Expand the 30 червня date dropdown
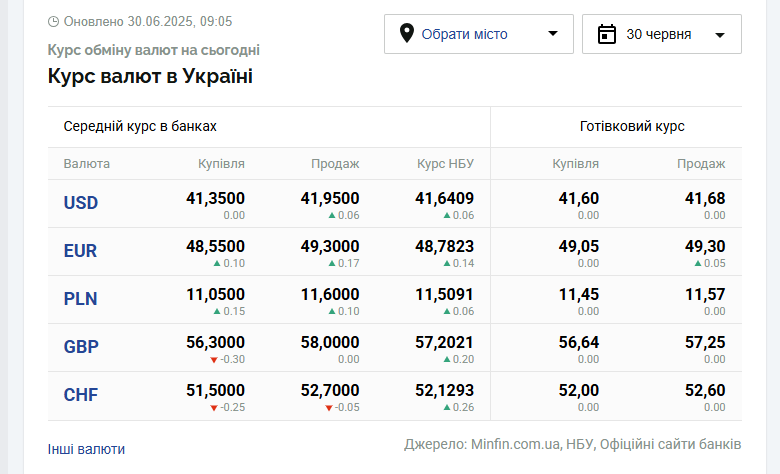Image resolution: width=780 pixels, height=474 pixels. point(662,34)
